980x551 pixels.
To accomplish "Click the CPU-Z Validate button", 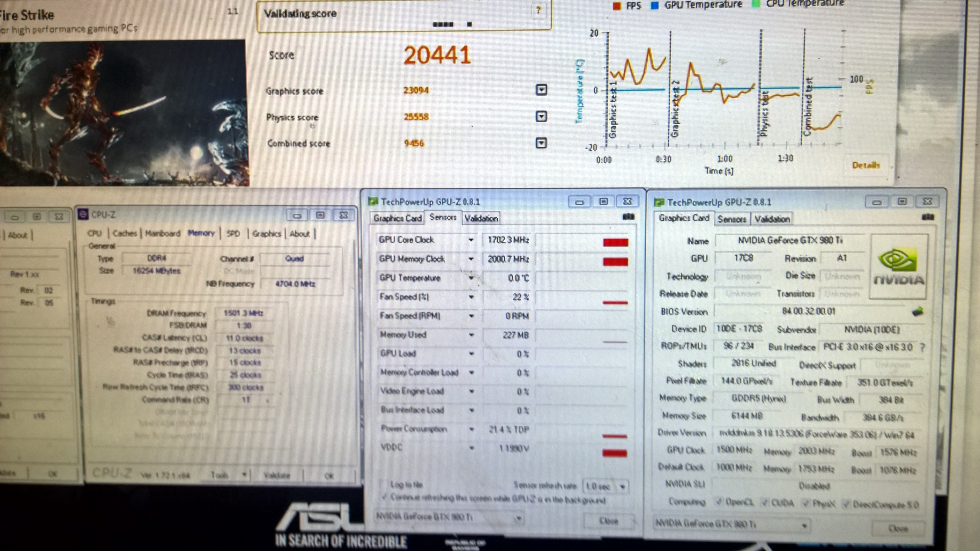I will point(277,475).
